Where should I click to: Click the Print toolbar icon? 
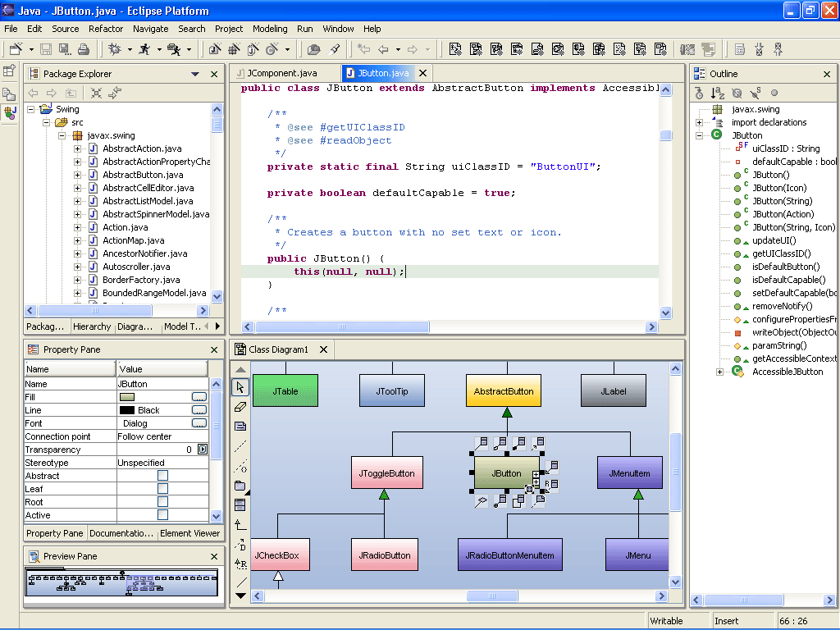[x=84, y=49]
